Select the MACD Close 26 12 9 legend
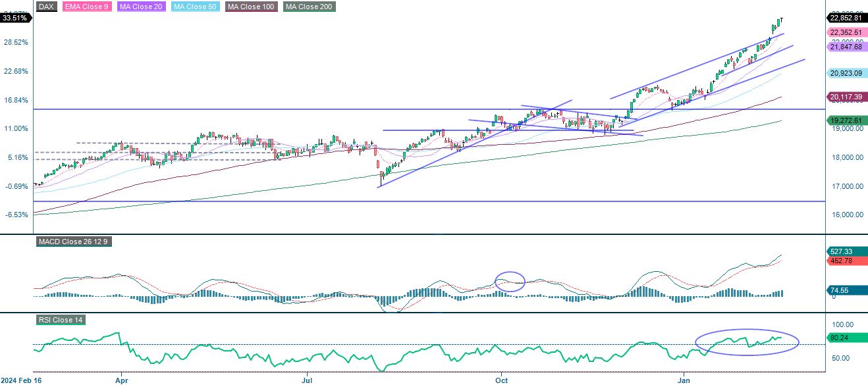Viewport: 868px width, 385px height. (x=74, y=242)
